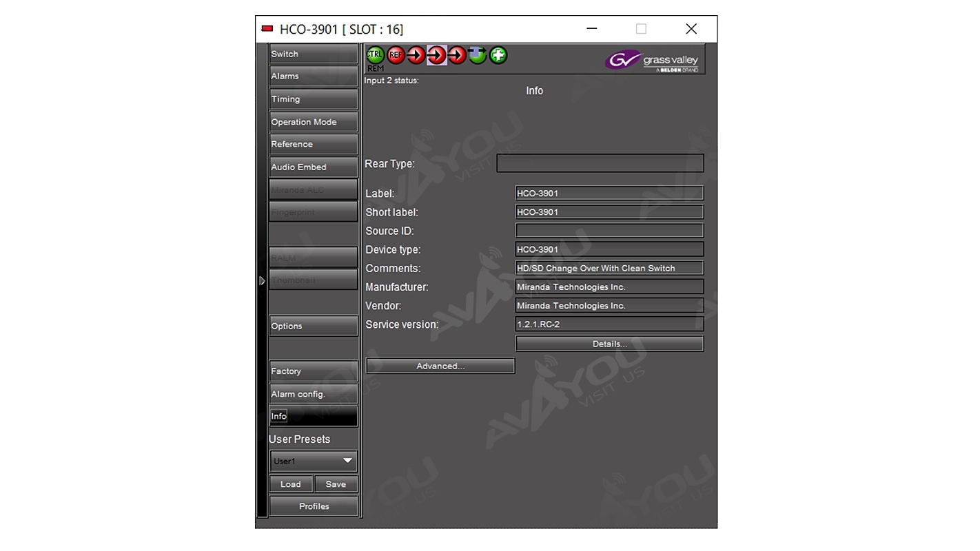This screenshot has width=980, height=551.
Task: Load the selected user preset
Action: coord(291,484)
